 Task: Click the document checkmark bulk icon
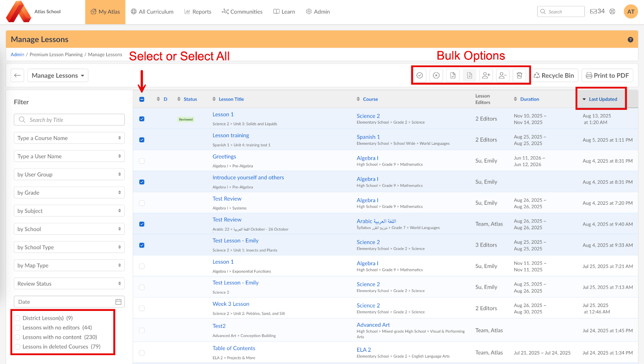453,76
